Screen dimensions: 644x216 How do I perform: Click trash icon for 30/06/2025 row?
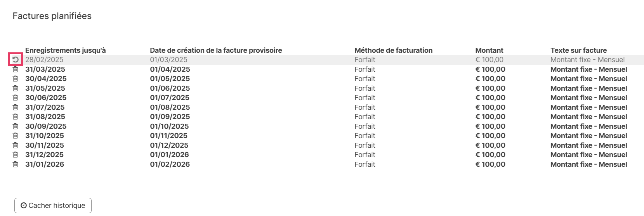(x=16, y=98)
